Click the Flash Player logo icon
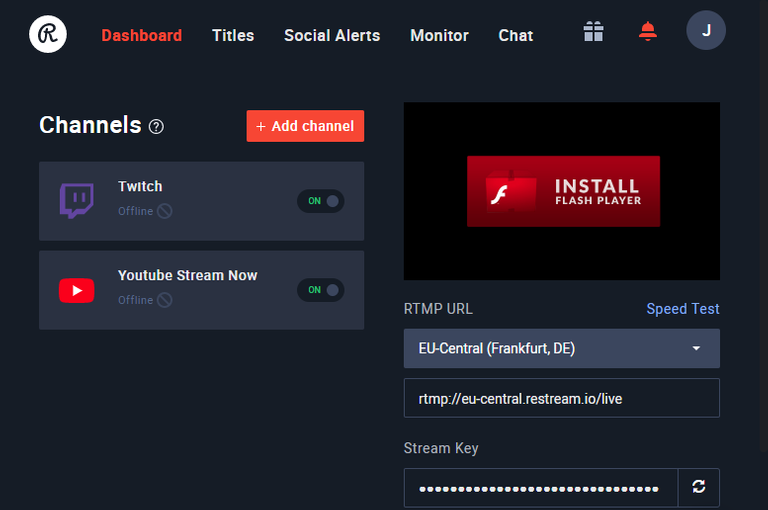The height and width of the screenshot is (510, 768). point(510,192)
